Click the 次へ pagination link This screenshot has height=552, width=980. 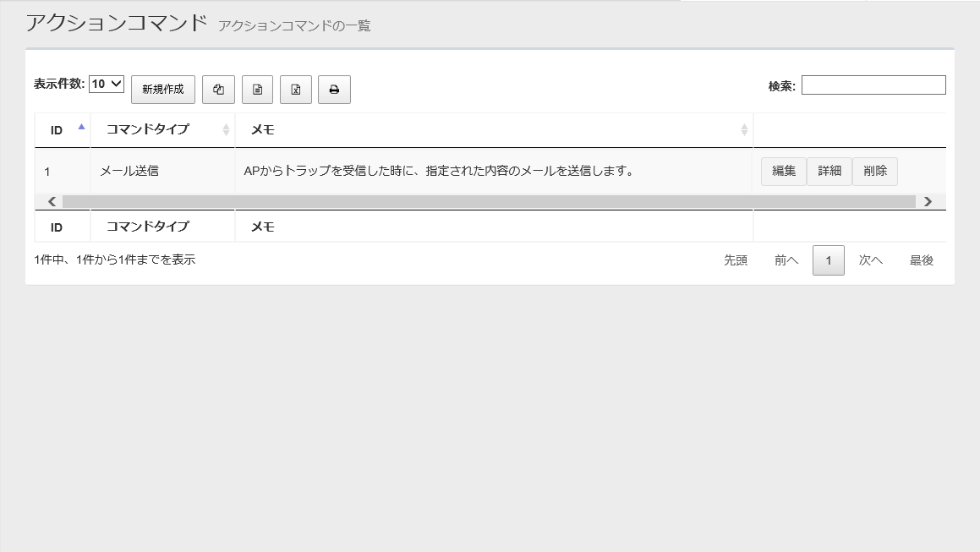871,260
